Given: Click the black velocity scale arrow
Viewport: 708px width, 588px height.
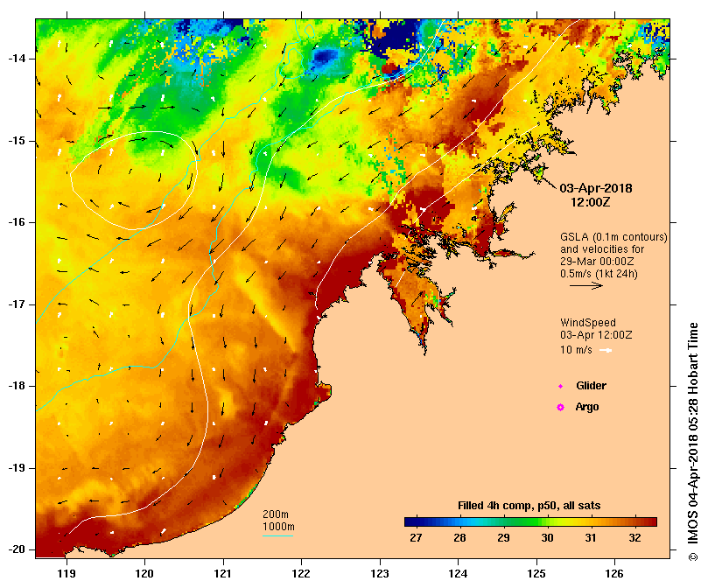Looking at the screenshot, I should point(586,285).
